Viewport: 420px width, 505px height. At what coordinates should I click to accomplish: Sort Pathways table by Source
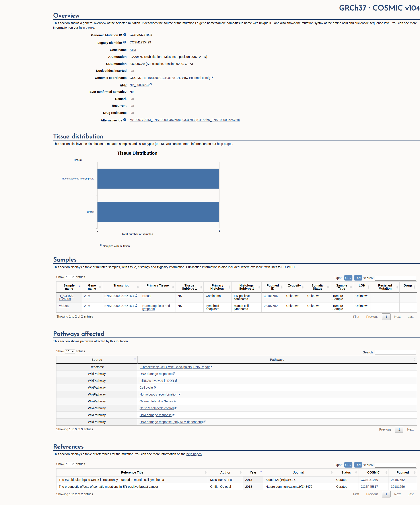[97, 359]
